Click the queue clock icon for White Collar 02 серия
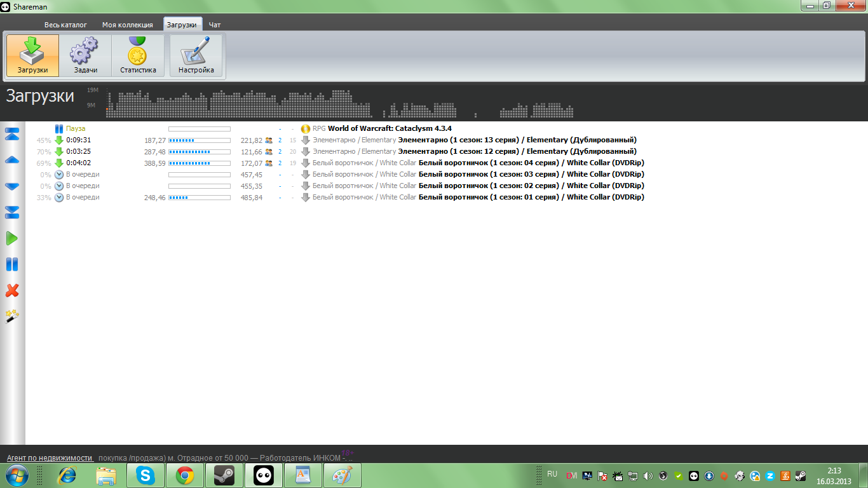The width and height of the screenshot is (868, 488). 59,186
